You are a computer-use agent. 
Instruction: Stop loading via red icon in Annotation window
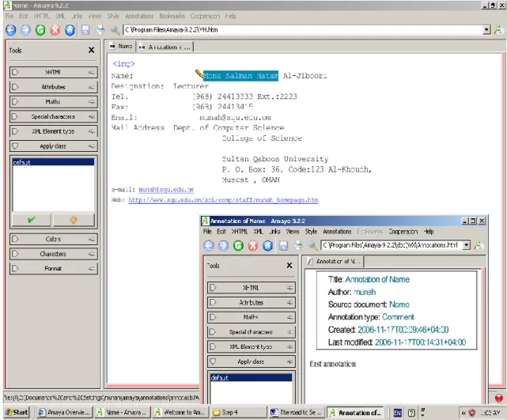click(253, 246)
